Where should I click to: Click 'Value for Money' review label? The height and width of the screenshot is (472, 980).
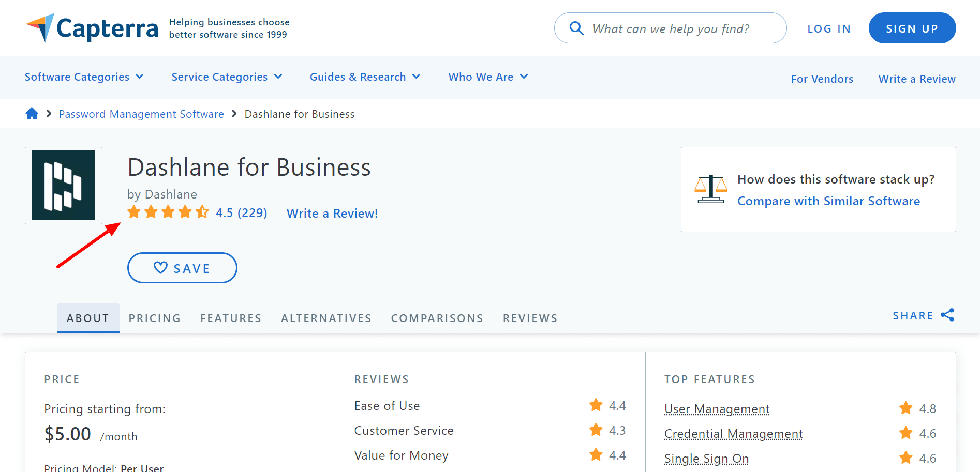point(402,455)
